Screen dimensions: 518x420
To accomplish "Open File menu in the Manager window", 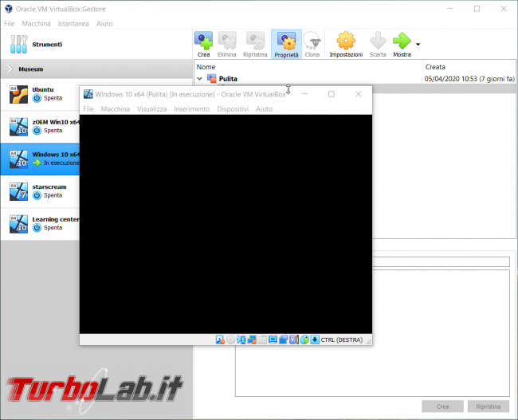I will coord(10,23).
